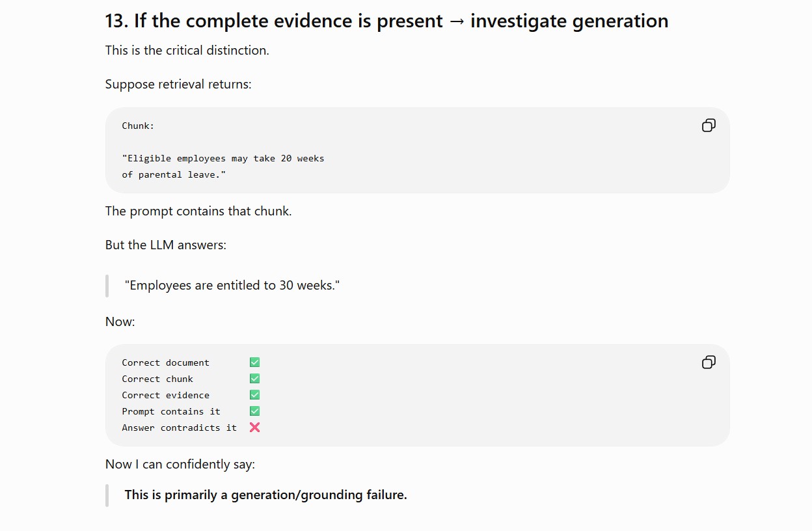Copy the Correct document checklist block

tap(709, 362)
